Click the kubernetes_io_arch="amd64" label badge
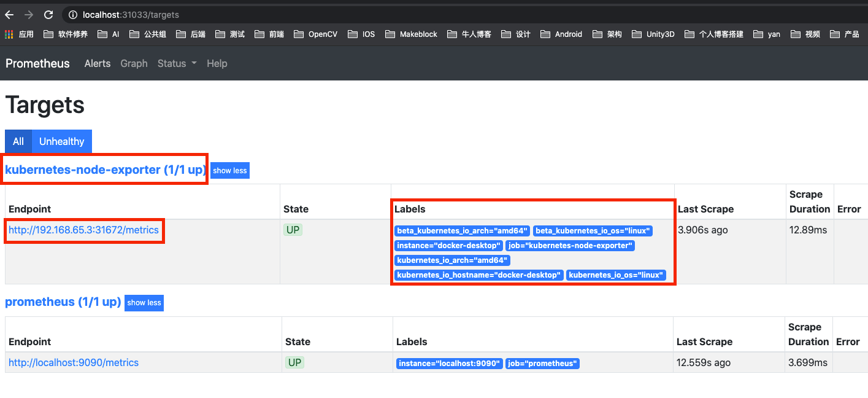The image size is (868, 398). [453, 260]
